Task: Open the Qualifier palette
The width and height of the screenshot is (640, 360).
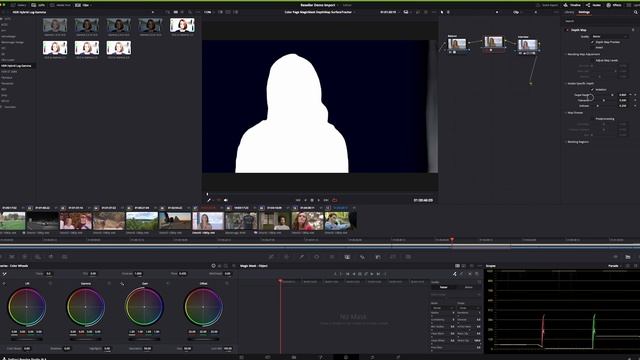Action: point(301,257)
